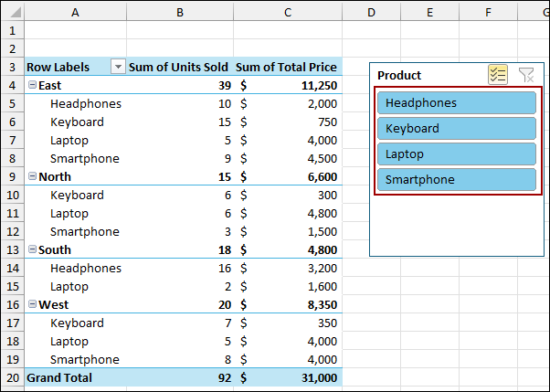Toggle Laptop slicer item
Viewport: 550px width, 392px height.
(x=456, y=154)
